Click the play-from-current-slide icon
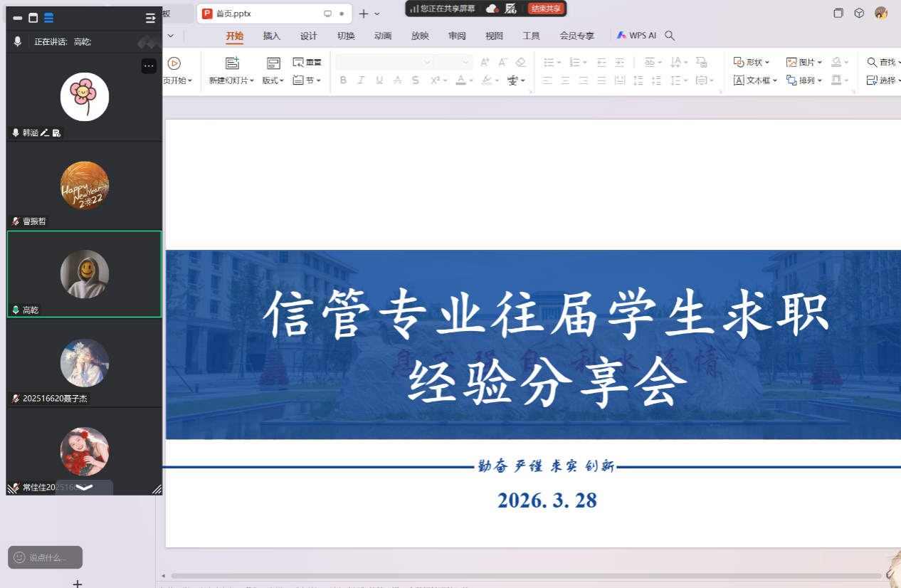Screen dimensions: 901x588 174,63
